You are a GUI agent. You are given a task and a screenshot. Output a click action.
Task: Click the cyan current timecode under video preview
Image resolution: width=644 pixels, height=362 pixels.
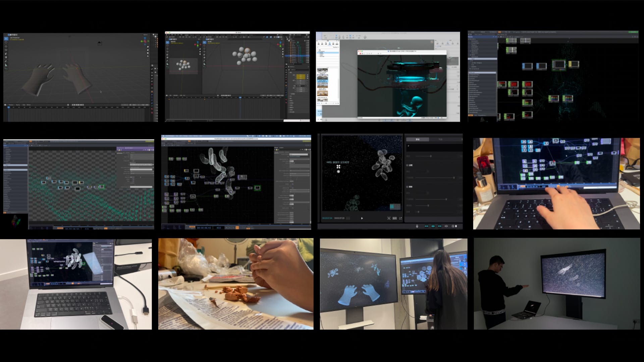[327, 218]
